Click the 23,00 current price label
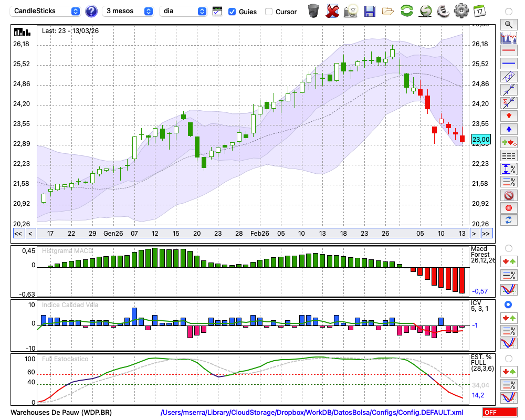525x420 pixels. [x=481, y=139]
